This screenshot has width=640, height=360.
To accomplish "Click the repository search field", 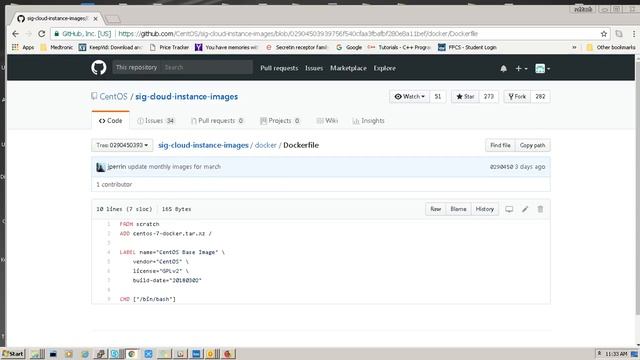I will 206,67.
